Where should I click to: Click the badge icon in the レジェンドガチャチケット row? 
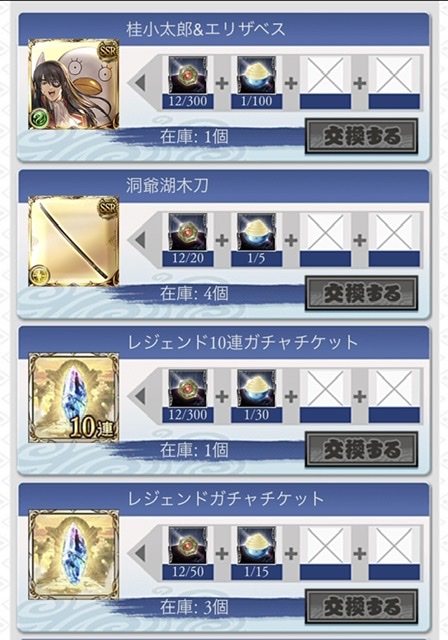pos(188,546)
